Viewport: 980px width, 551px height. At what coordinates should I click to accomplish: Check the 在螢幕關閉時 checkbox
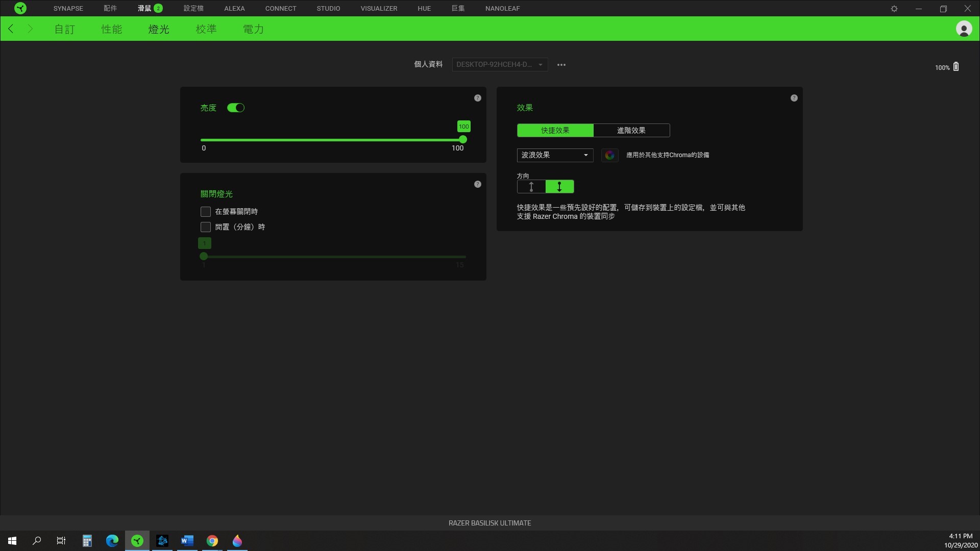[206, 211]
